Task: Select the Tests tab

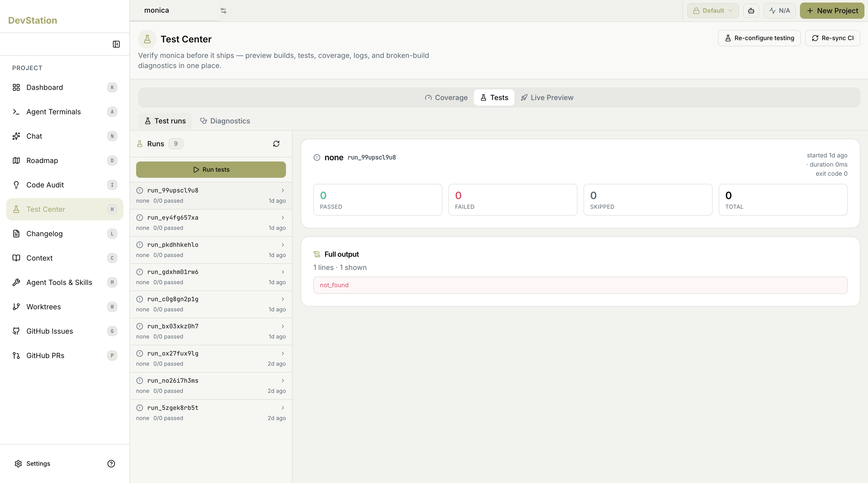Action: [x=494, y=98]
